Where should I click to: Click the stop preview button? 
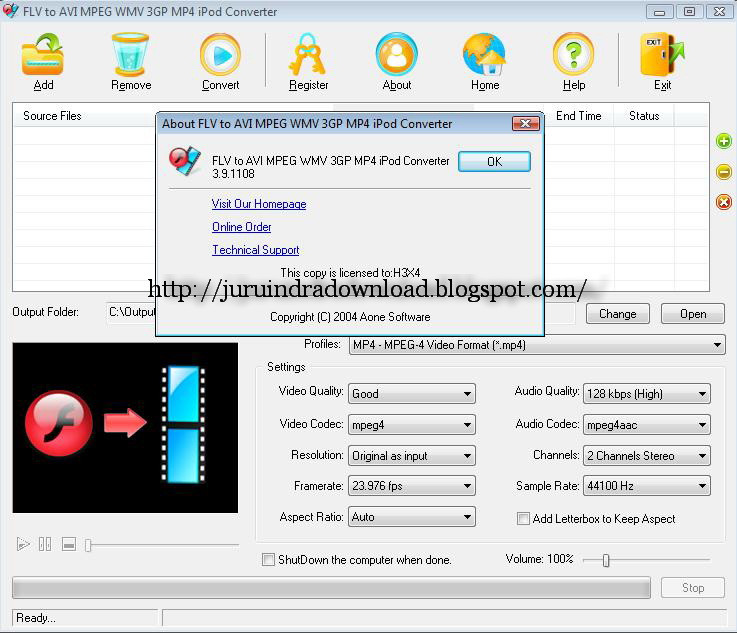69,544
